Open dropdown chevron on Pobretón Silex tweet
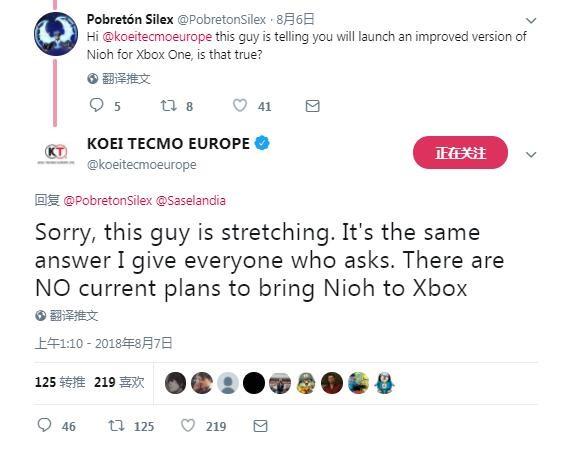This screenshot has height=452, width=572. [531, 20]
